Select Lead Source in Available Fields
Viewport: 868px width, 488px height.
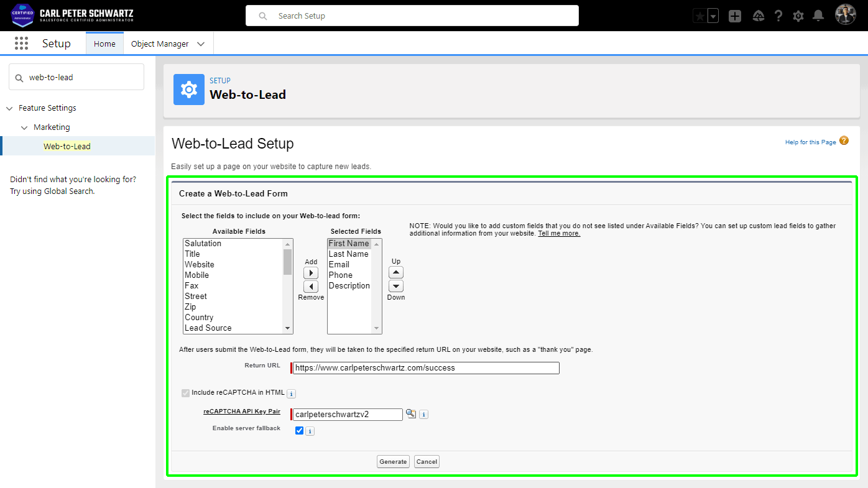point(233,328)
